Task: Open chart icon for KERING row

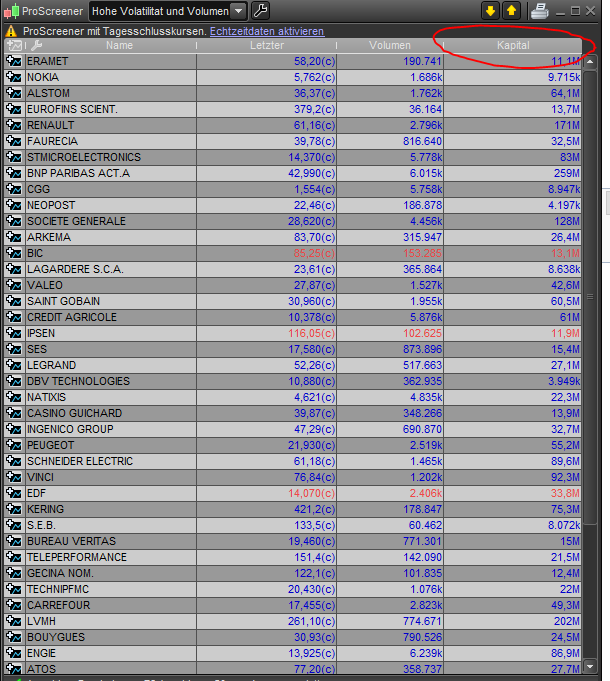Action: 14,509
